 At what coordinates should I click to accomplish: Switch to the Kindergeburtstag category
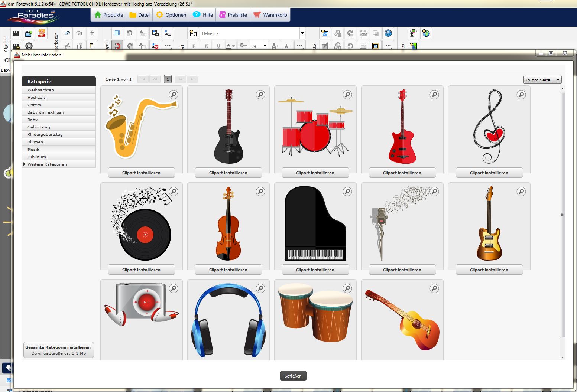[45, 134]
